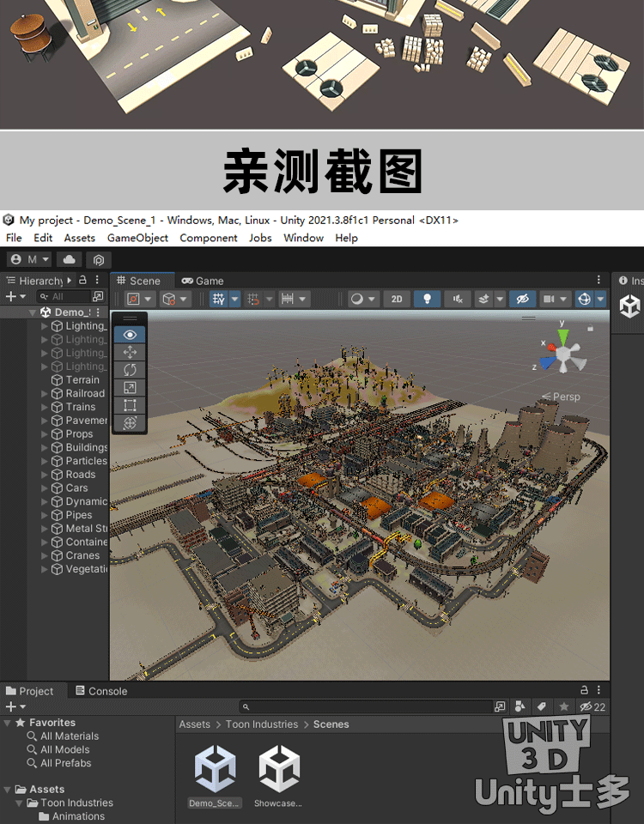Screen dimensions: 644x824
Task: Open the GameObject menu
Action: [137, 238]
